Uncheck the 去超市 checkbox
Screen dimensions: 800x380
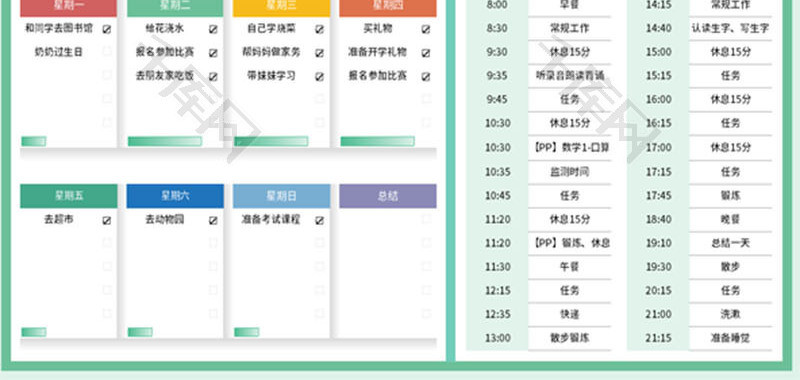tap(107, 220)
